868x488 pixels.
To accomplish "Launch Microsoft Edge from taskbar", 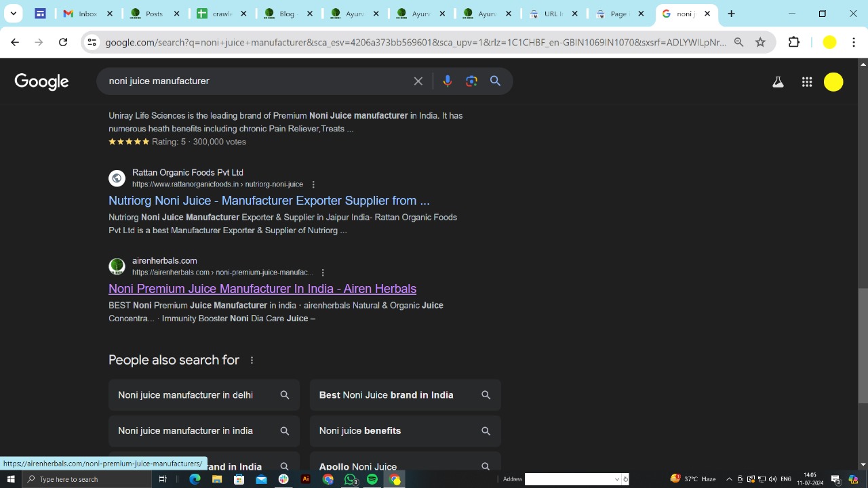I will pos(195,479).
